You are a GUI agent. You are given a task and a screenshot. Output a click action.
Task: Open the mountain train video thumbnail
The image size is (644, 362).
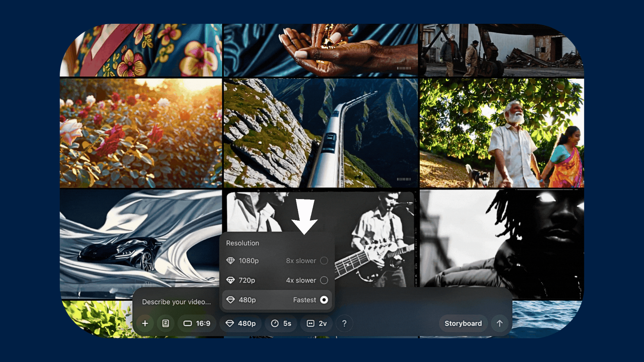[x=321, y=133]
